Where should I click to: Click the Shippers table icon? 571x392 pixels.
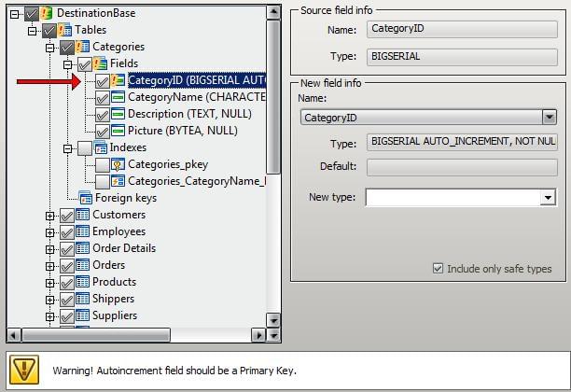[82, 299]
